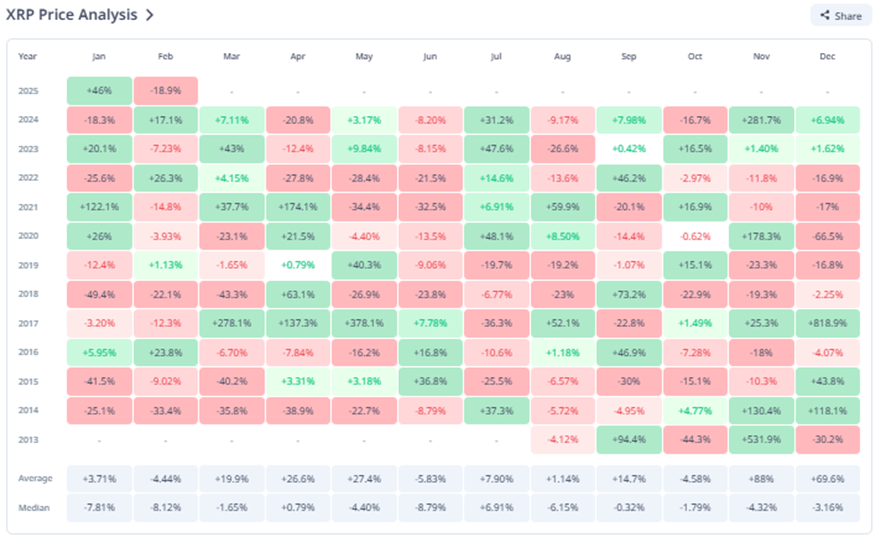886x553 pixels.
Task: Select the Jan column header
Action: (99, 57)
